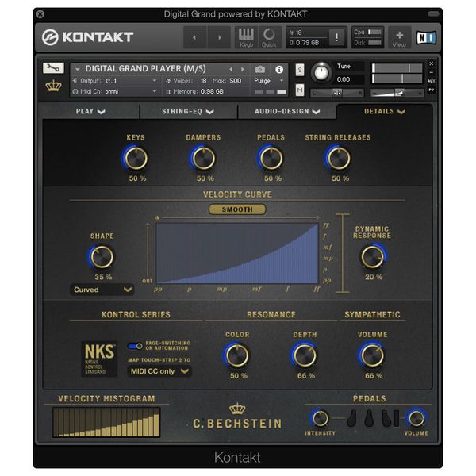The height and width of the screenshot is (476, 476).
Task: Click the velocity curve graph display
Action: 237,252
